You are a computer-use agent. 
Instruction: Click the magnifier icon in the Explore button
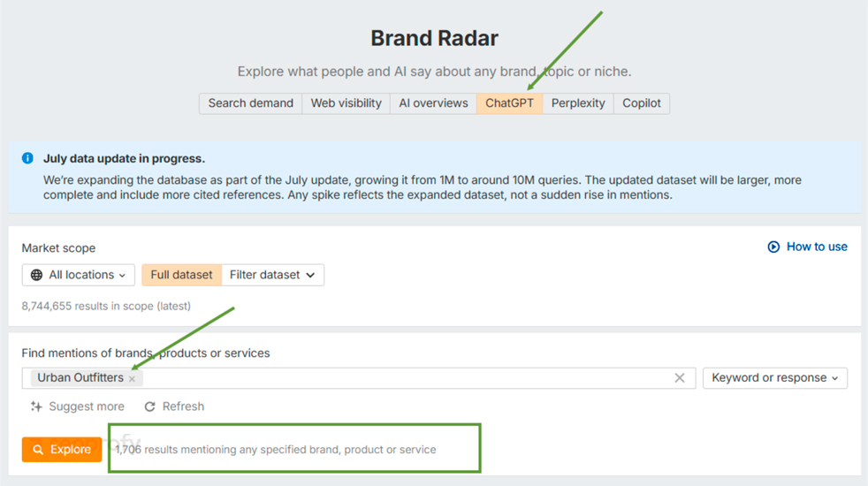pos(38,450)
